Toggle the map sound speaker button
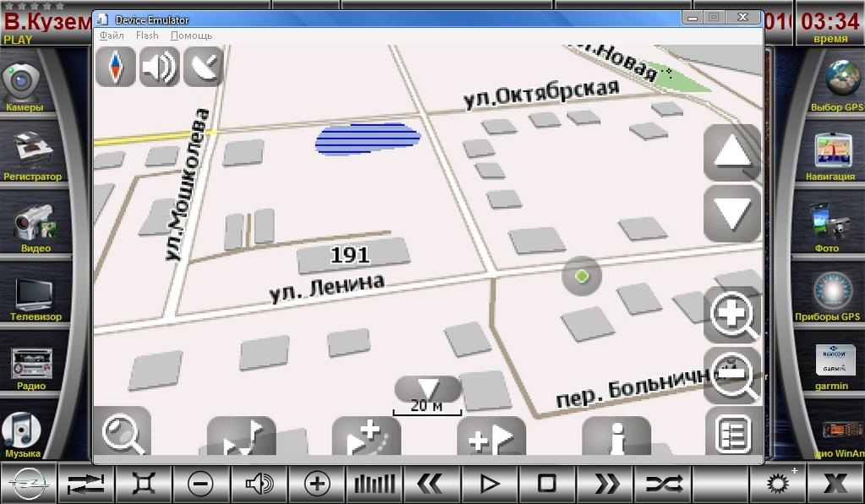The height and width of the screenshot is (504, 865). 159,66
